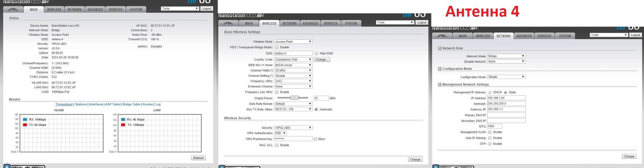The height and width of the screenshot is (168, 644).
Task: Click the Primary DNS IP field
Action: coord(506,115)
